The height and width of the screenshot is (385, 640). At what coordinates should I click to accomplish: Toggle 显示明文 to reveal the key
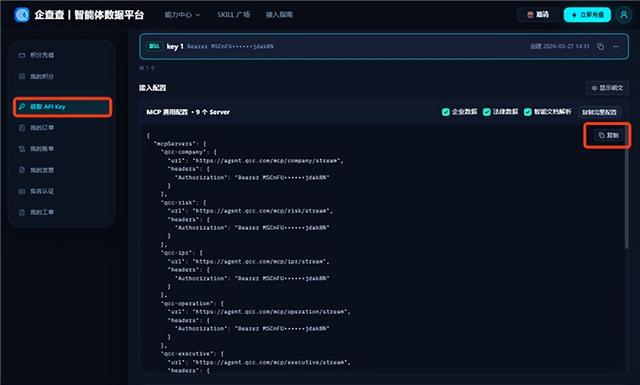[607, 88]
